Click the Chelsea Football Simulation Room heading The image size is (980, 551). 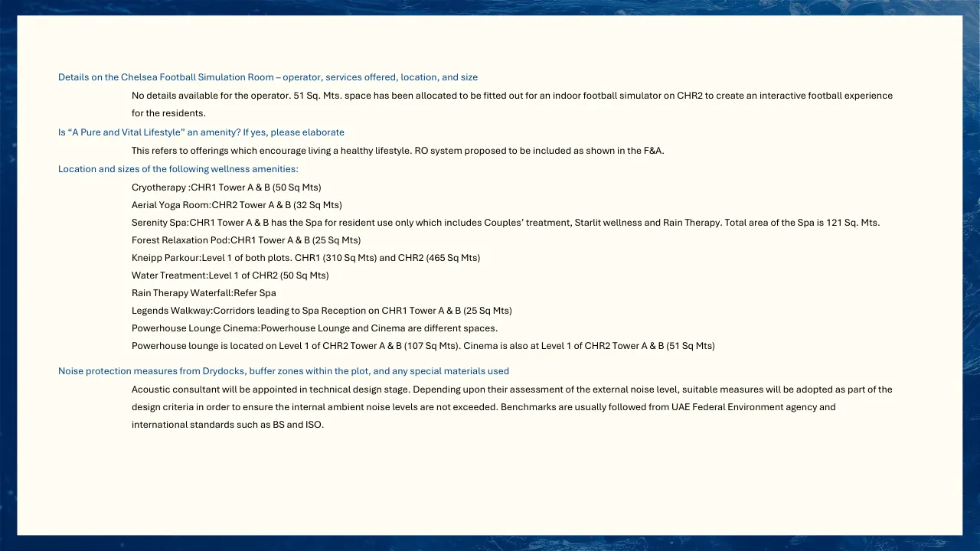point(268,77)
